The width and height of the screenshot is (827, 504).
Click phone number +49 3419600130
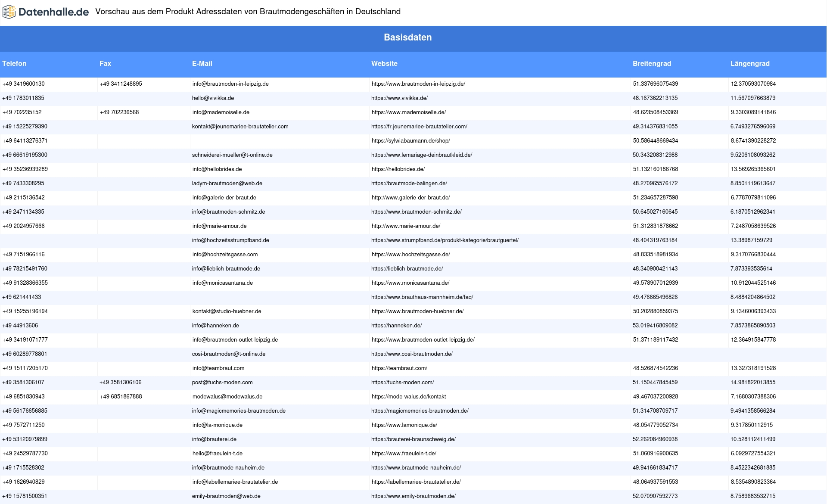tap(23, 84)
